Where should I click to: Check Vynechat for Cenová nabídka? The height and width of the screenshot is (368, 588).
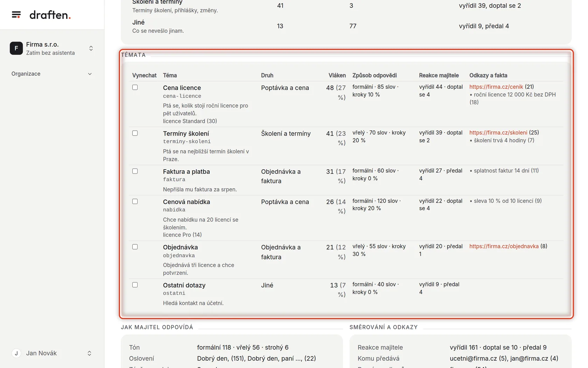pos(135,202)
